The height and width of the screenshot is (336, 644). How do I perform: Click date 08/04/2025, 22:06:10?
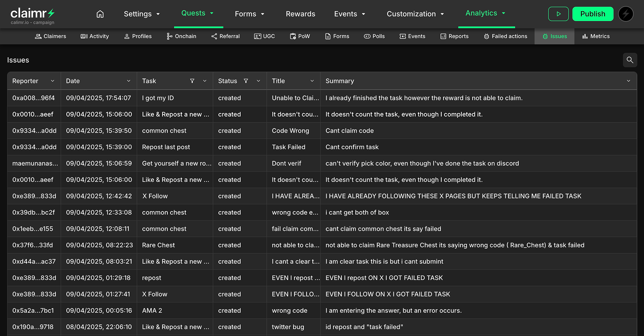click(99, 327)
